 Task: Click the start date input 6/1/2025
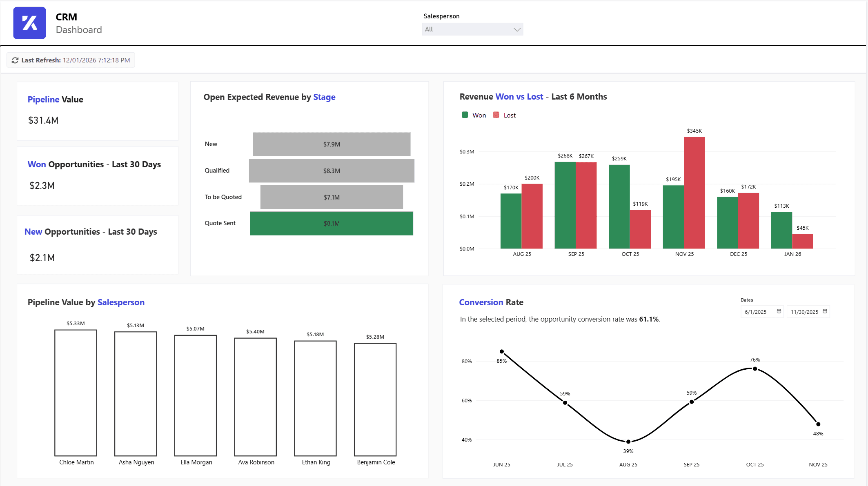pos(756,312)
